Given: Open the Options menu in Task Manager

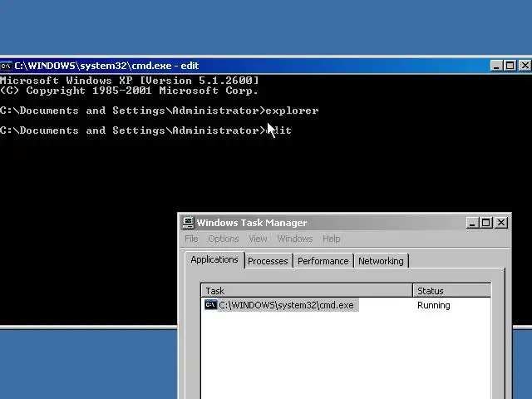Looking at the screenshot, I should 224,239.
